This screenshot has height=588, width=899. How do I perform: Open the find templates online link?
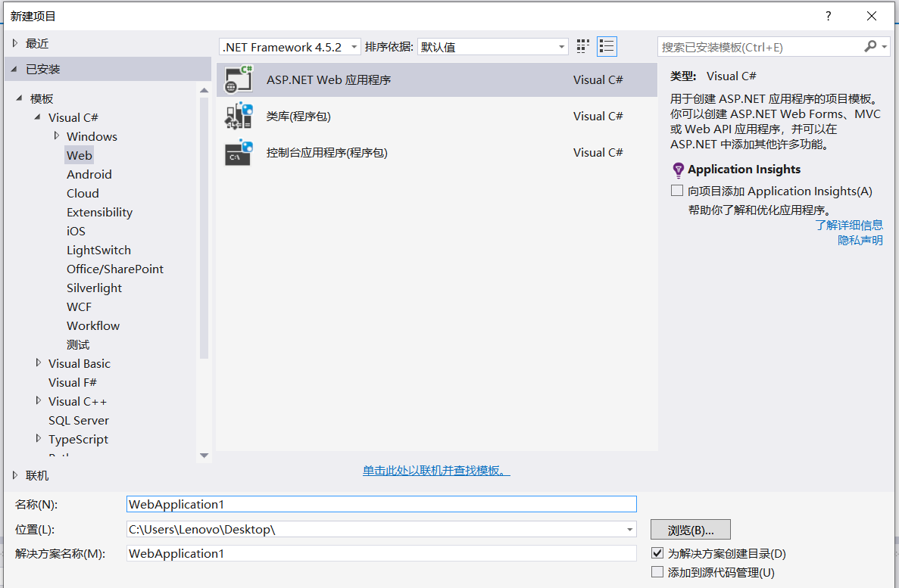pyautogui.click(x=436, y=471)
